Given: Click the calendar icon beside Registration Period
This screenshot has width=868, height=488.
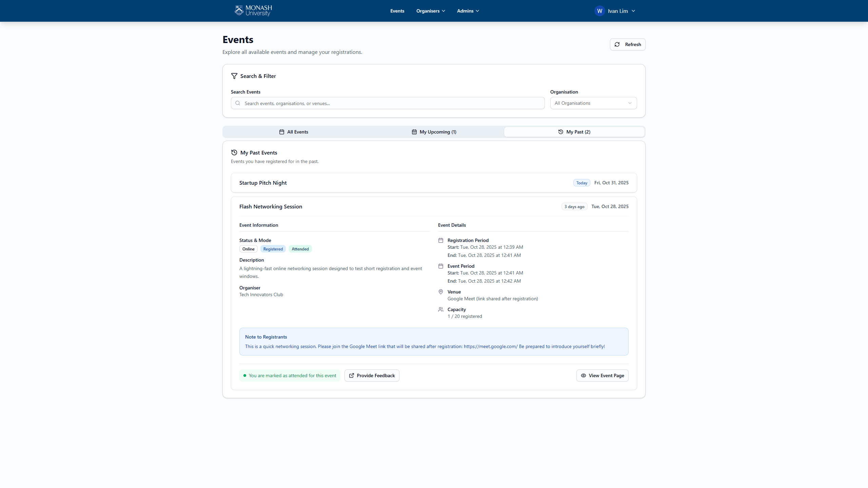Looking at the screenshot, I should pyautogui.click(x=440, y=240).
